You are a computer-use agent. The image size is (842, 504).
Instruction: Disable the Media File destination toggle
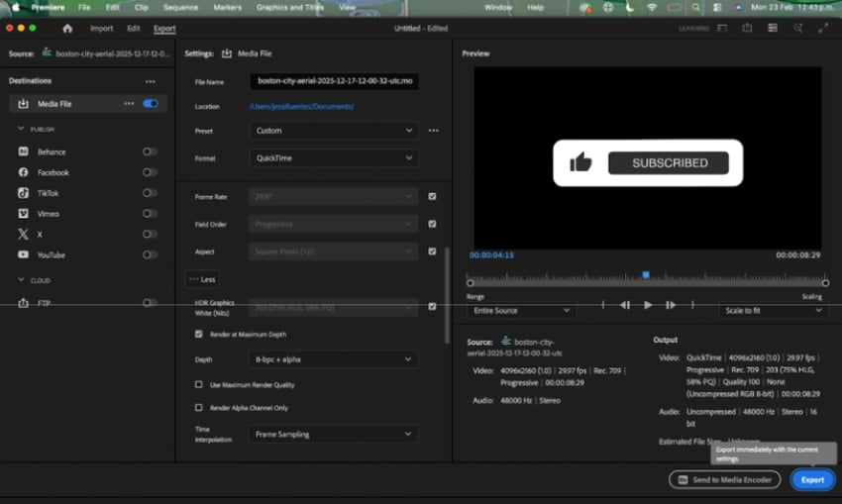tap(151, 103)
